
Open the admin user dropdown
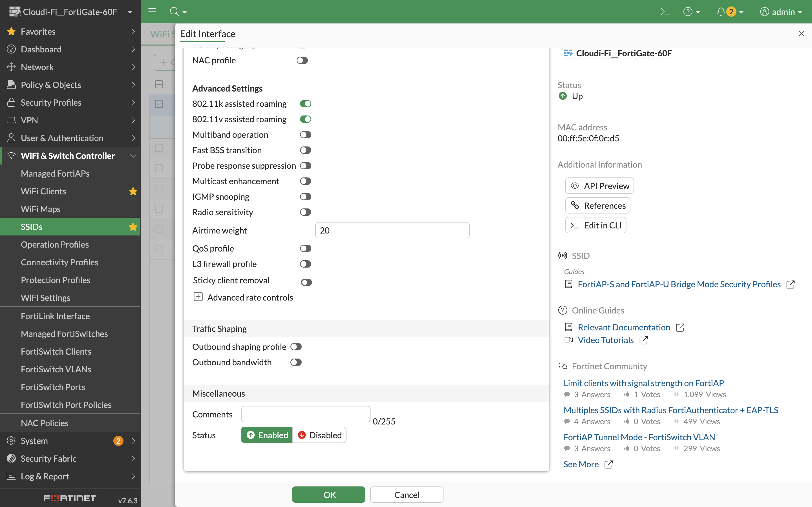782,12
